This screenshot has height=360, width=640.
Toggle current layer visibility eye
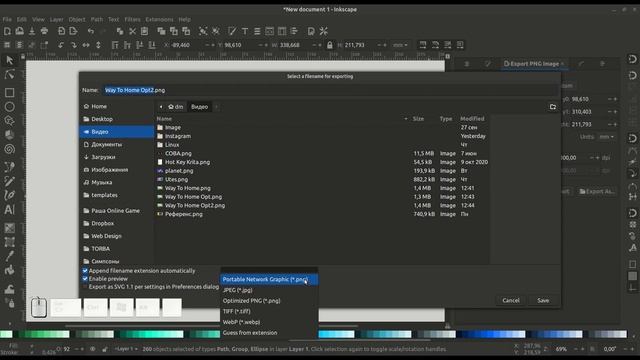[93, 349]
